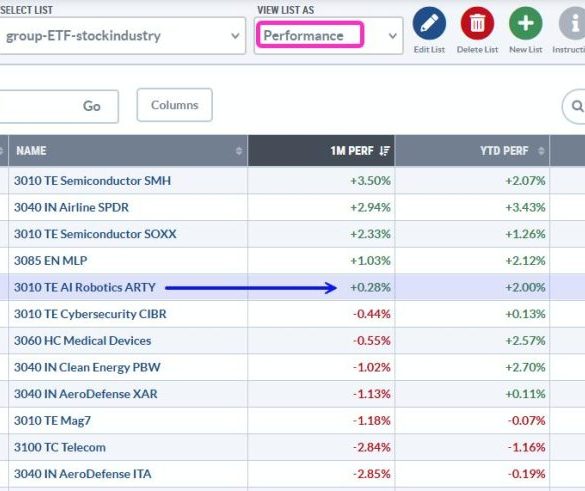Screen dimensions: 585x491
Task: Open the Columns button
Action: tap(175, 105)
